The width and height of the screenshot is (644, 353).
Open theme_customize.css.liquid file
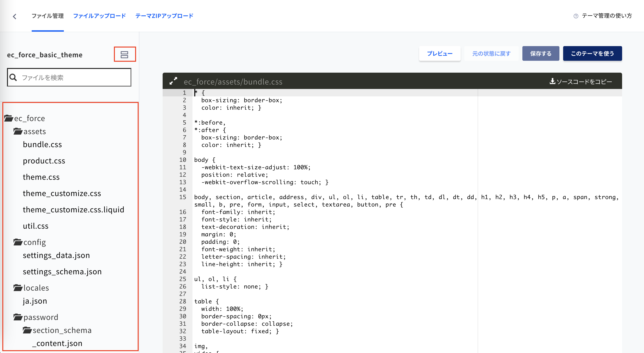click(73, 210)
